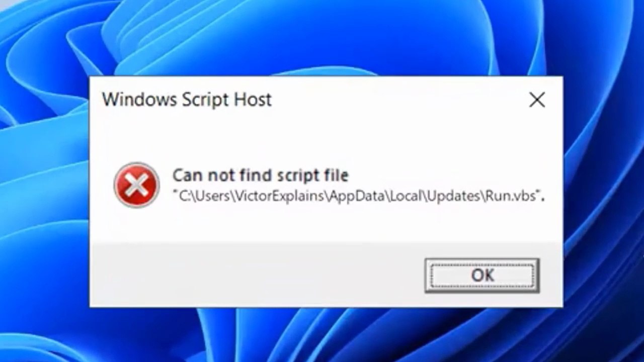
Task: Click the Windows Script Host title text
Action: pos(187,99)
